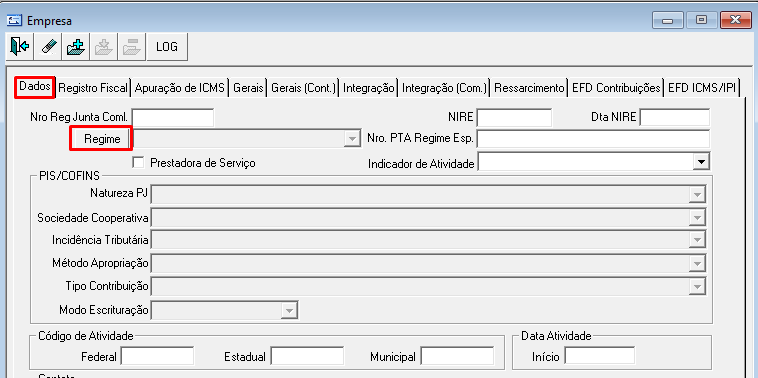Click the grayed save/download folder icon
Viewport: 758px width, 378px height.
tap(103, 47)
